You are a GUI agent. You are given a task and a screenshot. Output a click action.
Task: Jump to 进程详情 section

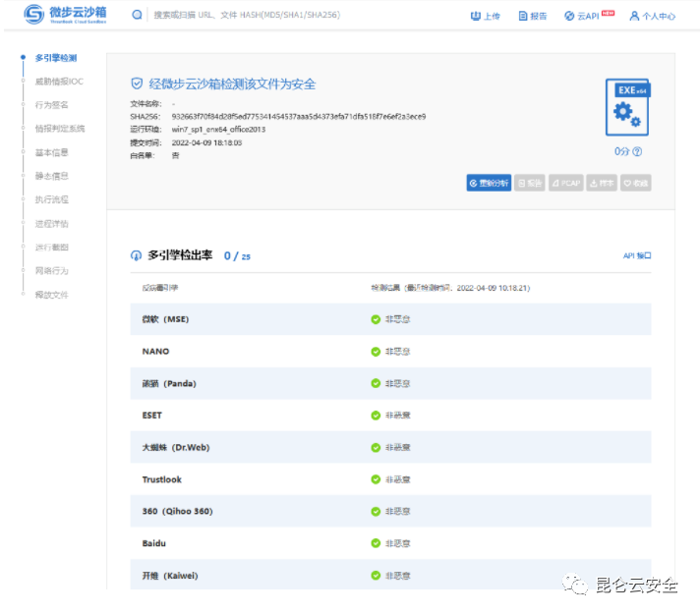(x=52, y=223)
